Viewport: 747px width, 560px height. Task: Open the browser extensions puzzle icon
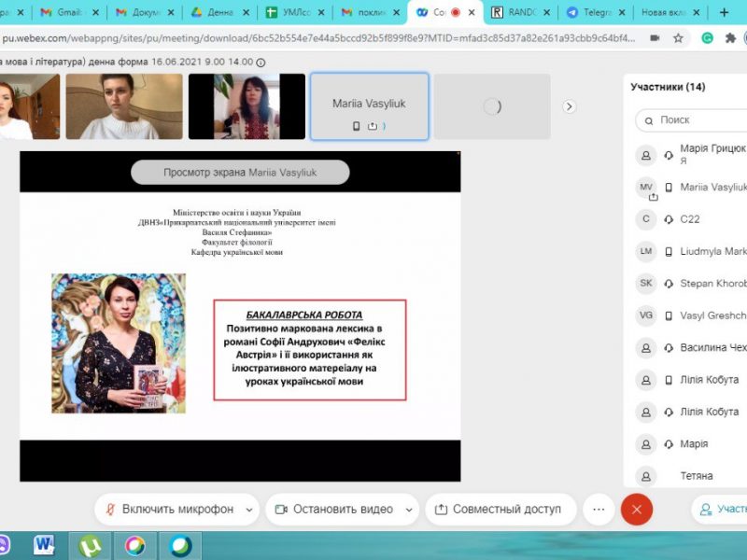point(732,38)
